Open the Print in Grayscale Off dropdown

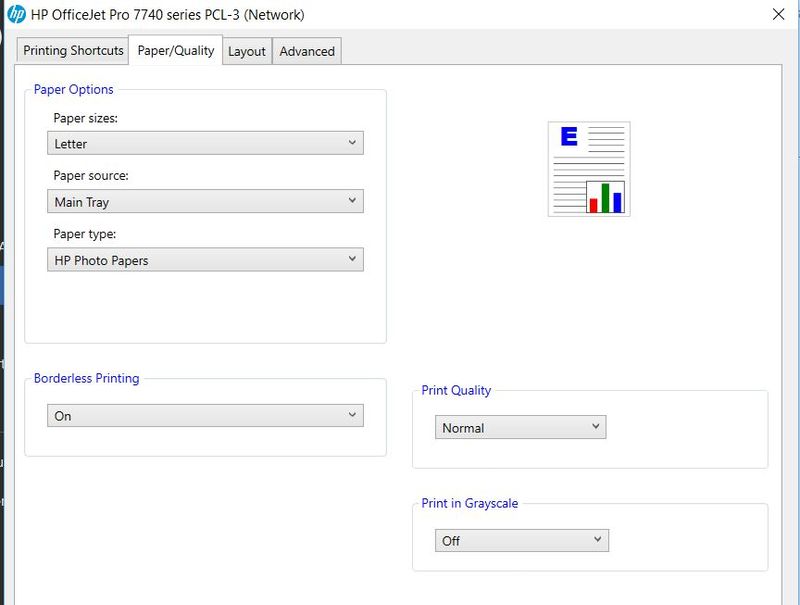pyautogui.click(x=521, y=540)
